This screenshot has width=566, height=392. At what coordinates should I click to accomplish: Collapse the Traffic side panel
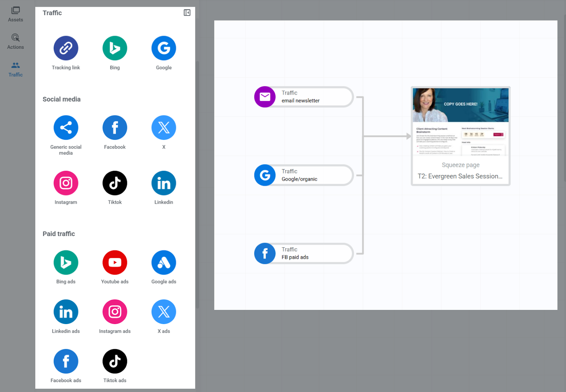click(187, 13)
